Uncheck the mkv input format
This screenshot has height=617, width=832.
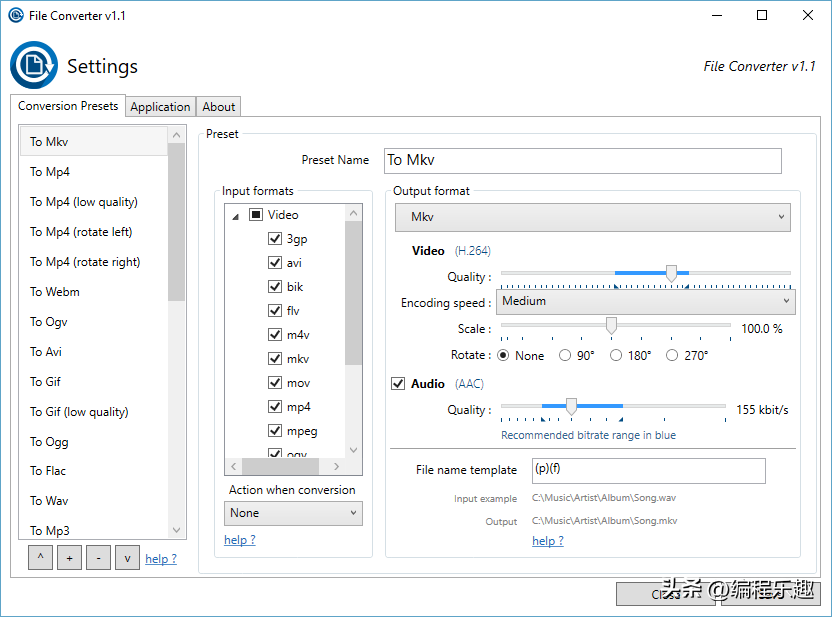[x=275, y=359]
